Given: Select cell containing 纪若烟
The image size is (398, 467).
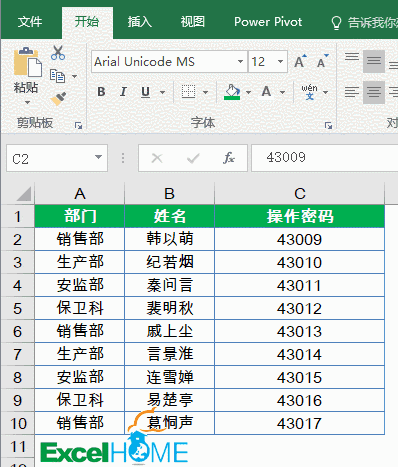Looking at the screenshot, I should [169, 262].
